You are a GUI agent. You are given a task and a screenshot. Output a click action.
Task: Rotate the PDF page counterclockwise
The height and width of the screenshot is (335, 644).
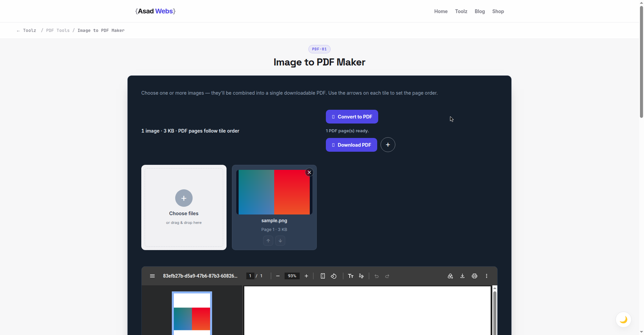click(334, 276)
